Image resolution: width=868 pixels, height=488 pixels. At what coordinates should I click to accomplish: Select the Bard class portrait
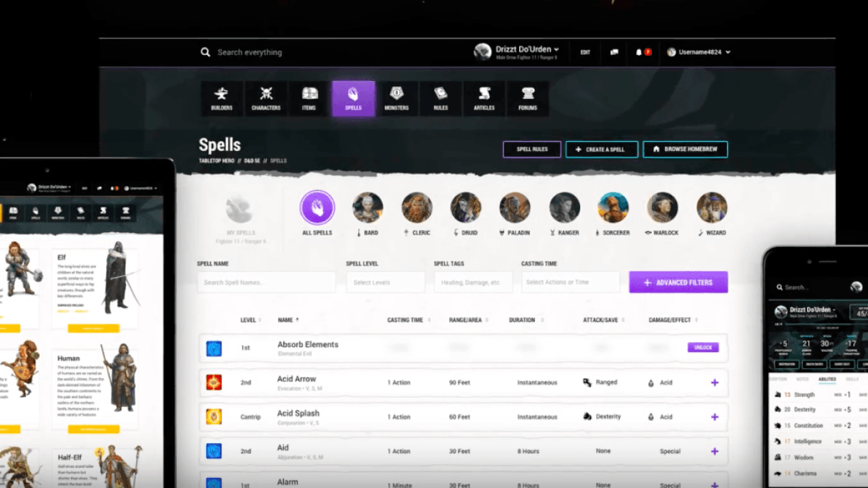pos(367,207)
